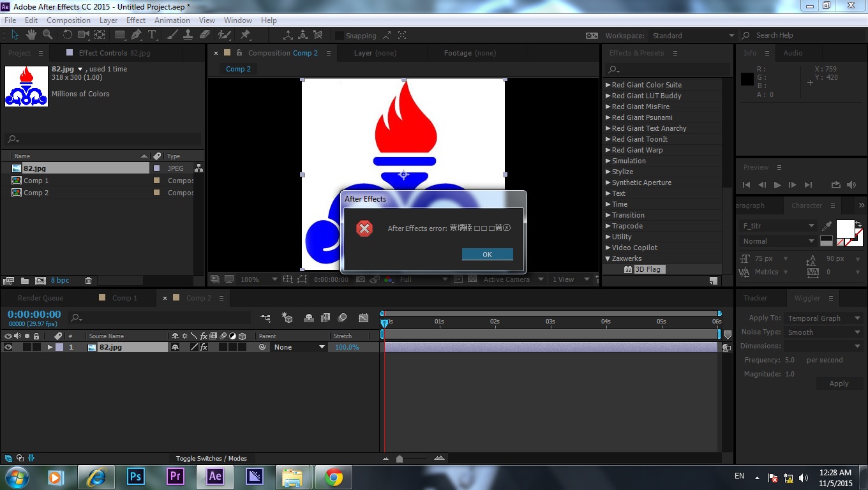Open the Effect menu
The width and height of the screenshot is (868, 490).
pos(136,20)
